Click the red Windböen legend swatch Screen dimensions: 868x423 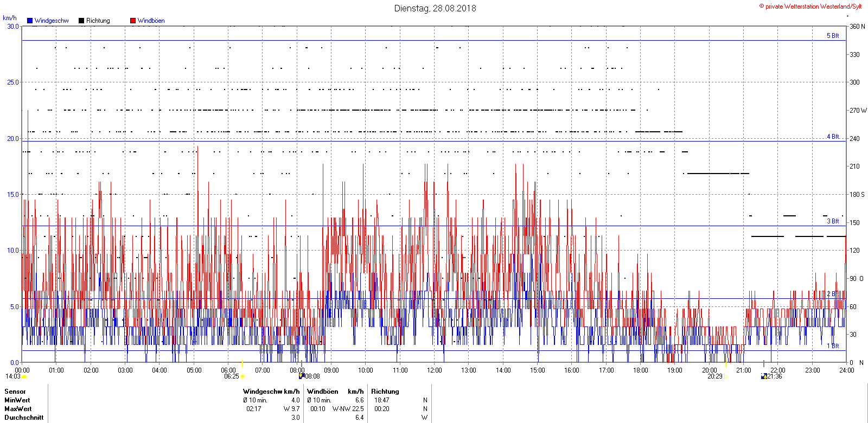133,21
